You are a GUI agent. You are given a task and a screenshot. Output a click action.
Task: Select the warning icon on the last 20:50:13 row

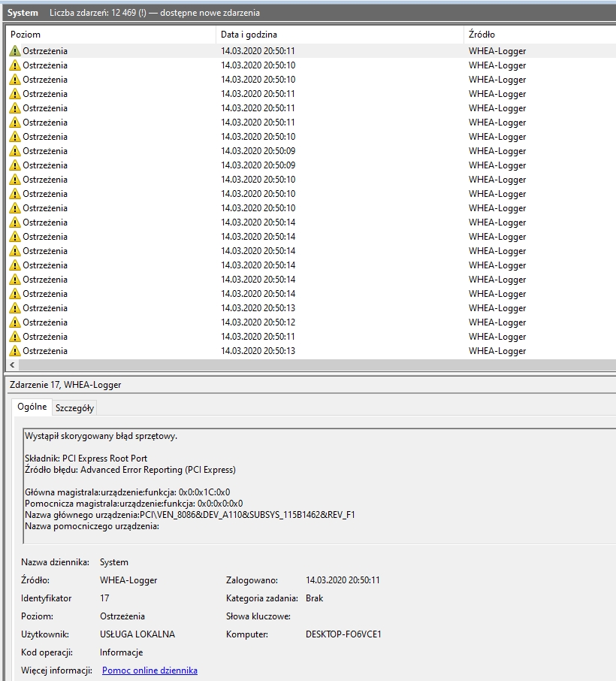tap(17, 350)
